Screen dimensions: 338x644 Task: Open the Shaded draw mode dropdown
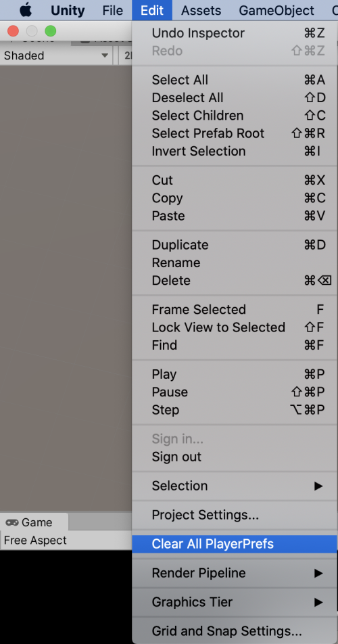56,55
